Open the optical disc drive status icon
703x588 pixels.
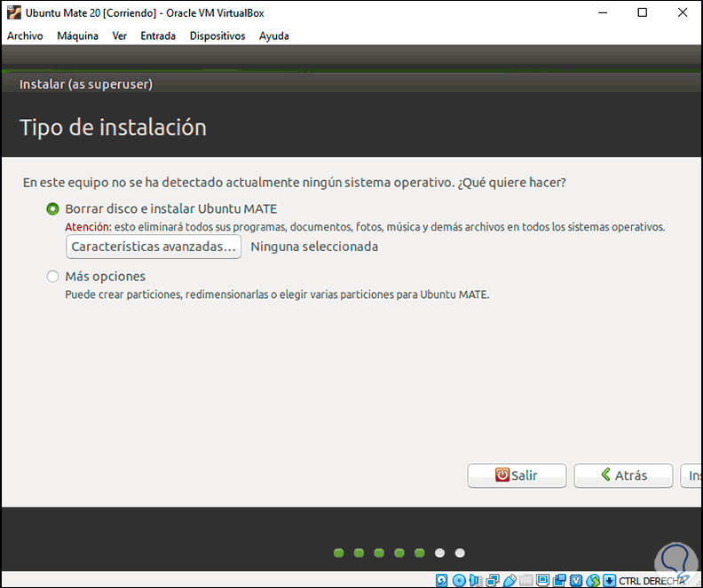pyautogui.click(x=459, y=580)
